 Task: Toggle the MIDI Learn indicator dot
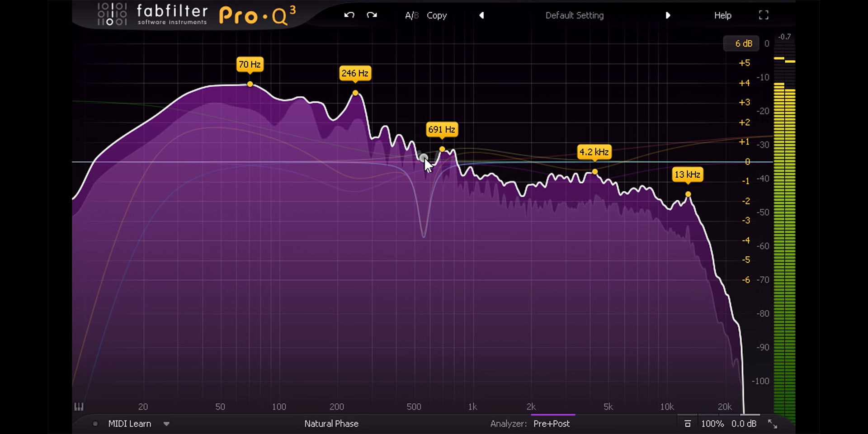[95, 424]
